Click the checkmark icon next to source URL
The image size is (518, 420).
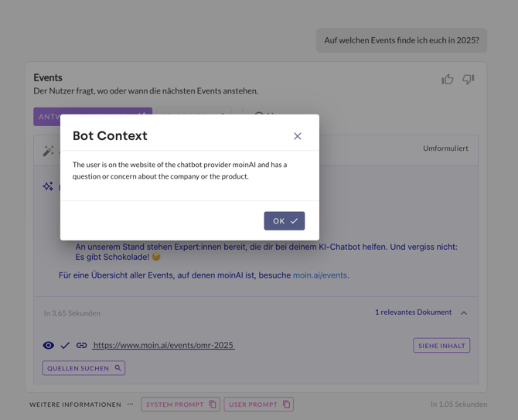pos(65,345)
